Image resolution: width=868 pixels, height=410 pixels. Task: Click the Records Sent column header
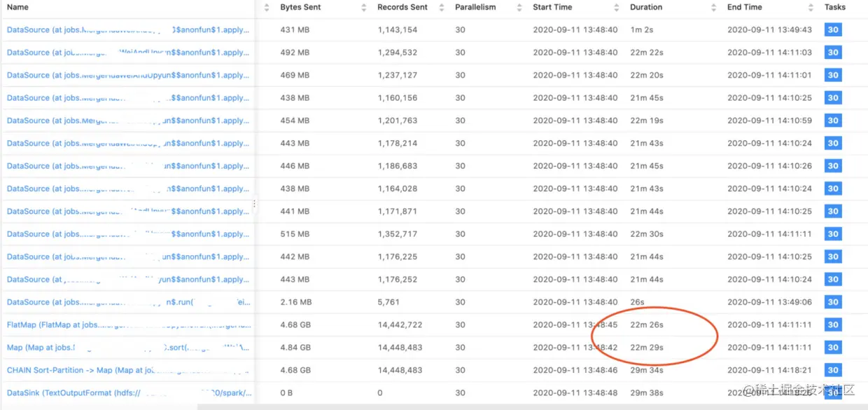pyautogui.click(x=402, y=8)
